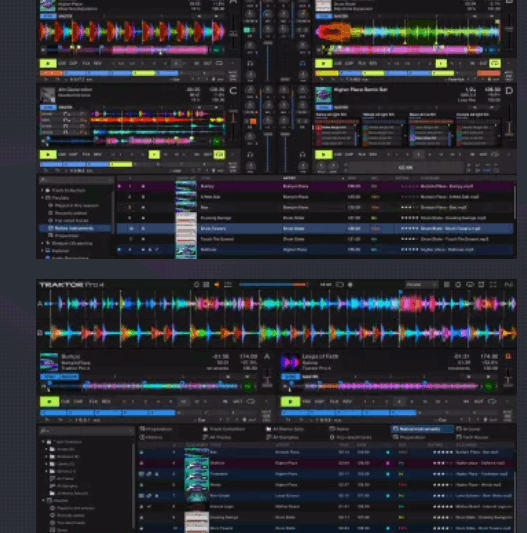Click the master level meter in Traktor Pro 4 header
Image resolution: width=527 pixels, height=533 pixels.
273,285
